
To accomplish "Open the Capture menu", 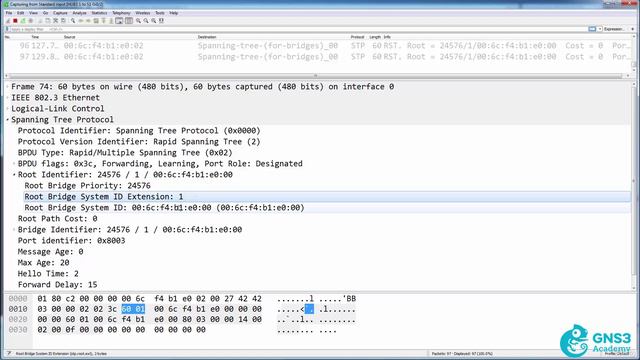I will [60, 13].
